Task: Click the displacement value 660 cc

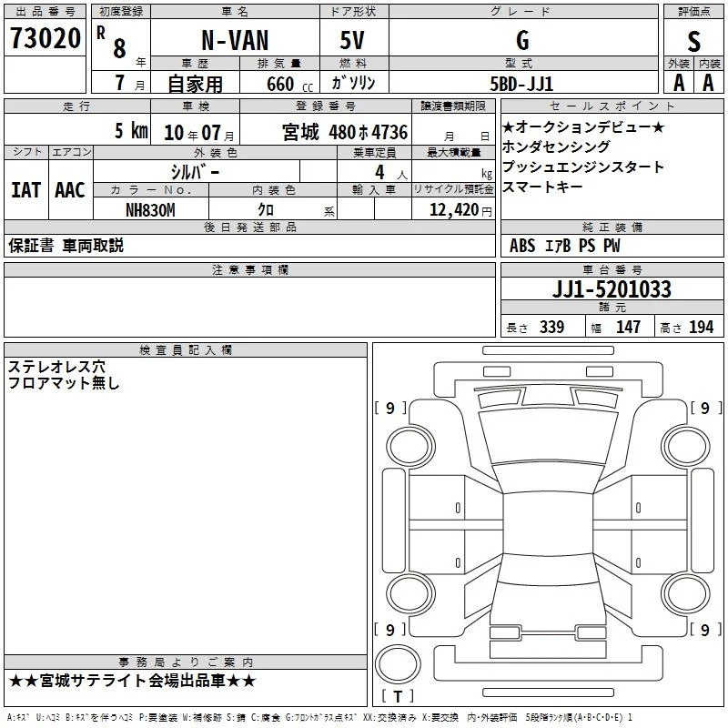Action: click(289, 84)
